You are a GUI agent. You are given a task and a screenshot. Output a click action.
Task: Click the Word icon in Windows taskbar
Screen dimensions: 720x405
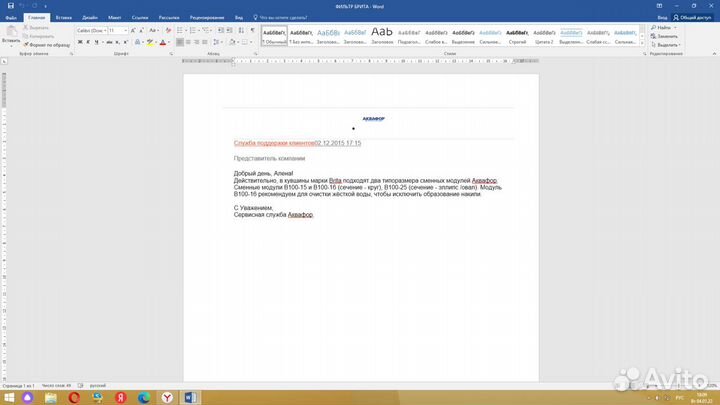point(191,397)
